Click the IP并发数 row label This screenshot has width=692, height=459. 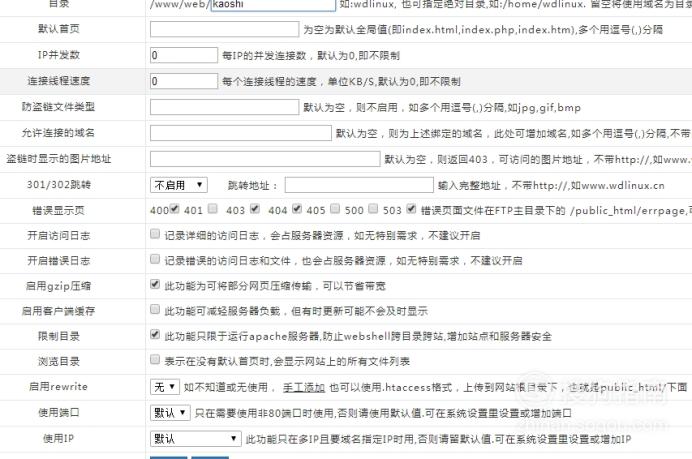tap(58, 55)
